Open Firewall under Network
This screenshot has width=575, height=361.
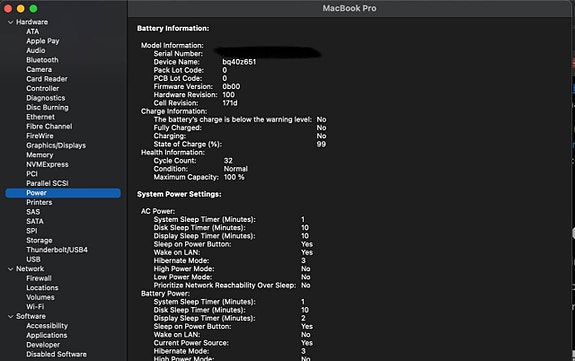[x=39, y=278]
